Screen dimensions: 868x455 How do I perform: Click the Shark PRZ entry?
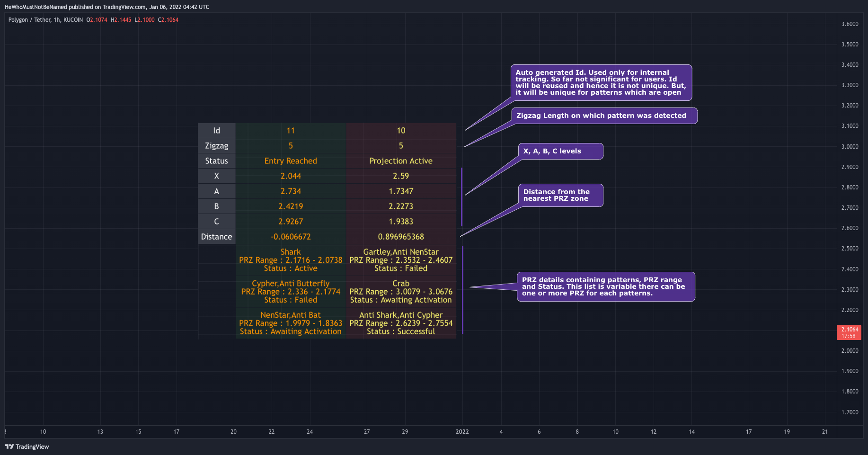tap(291, 260)
